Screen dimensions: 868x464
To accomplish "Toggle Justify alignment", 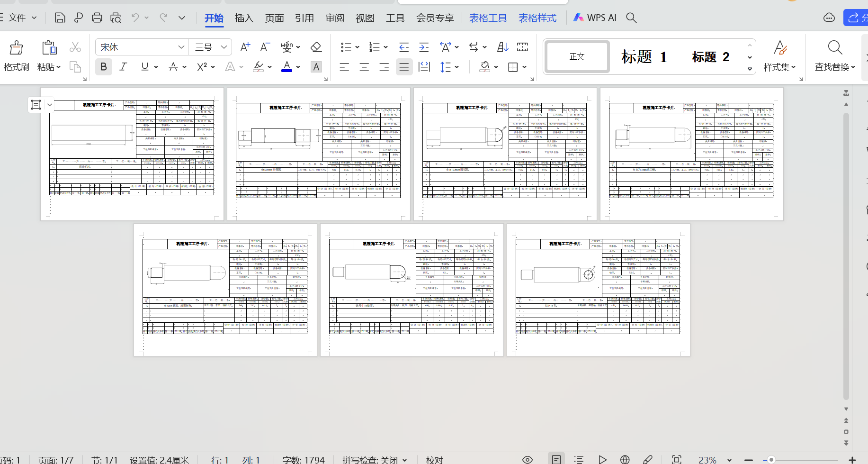I will [x=404, y=67].
